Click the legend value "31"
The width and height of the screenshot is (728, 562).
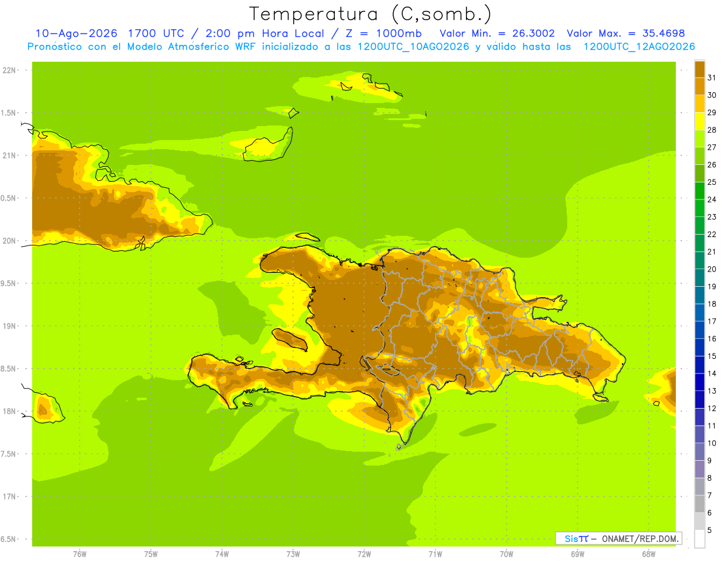pyautogui.click(x=712, y=78)
